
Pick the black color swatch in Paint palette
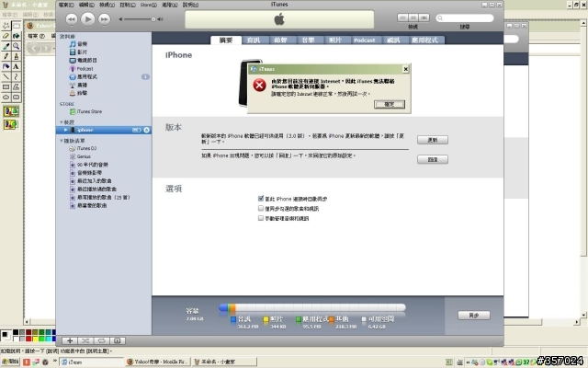(x=16, y=332)
